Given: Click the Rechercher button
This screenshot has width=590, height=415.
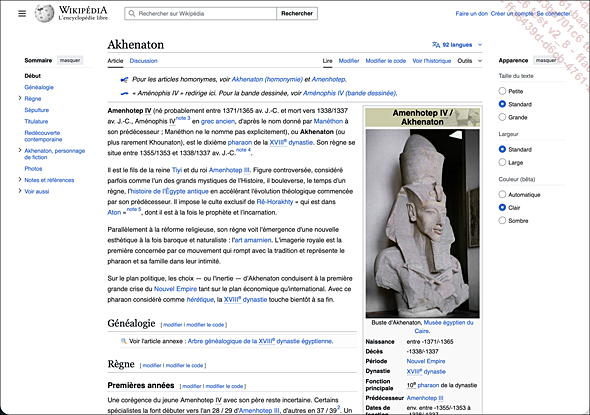Looking at the screenshot, I should 297,14.
